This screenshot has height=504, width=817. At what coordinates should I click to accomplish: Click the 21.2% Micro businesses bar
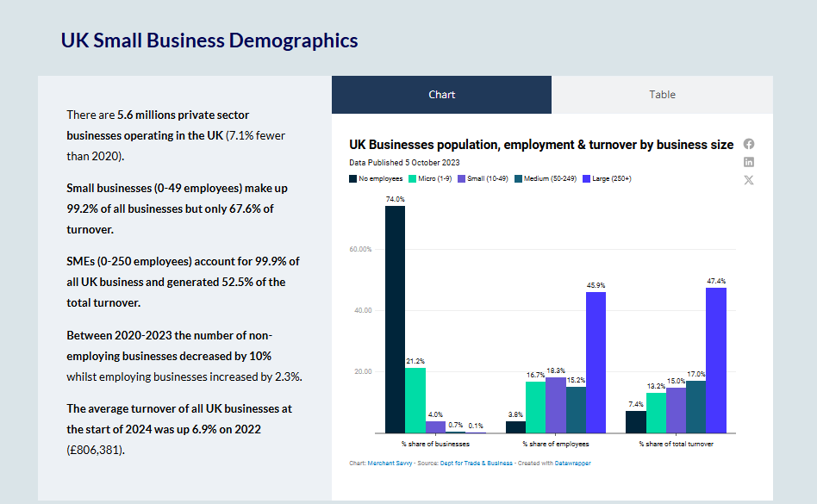[415, 401]
